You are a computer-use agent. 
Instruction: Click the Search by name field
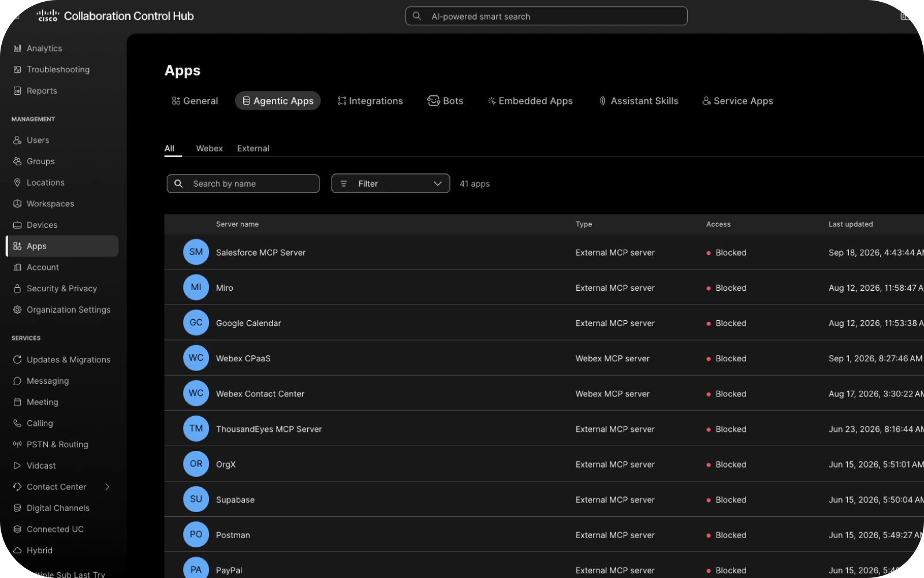tap(243, 184)
